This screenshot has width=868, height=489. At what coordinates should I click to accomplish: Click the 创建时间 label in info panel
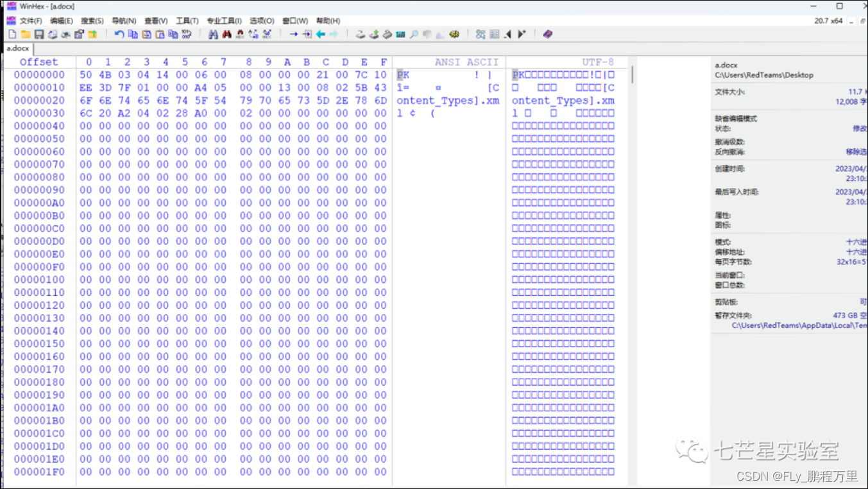730,169
